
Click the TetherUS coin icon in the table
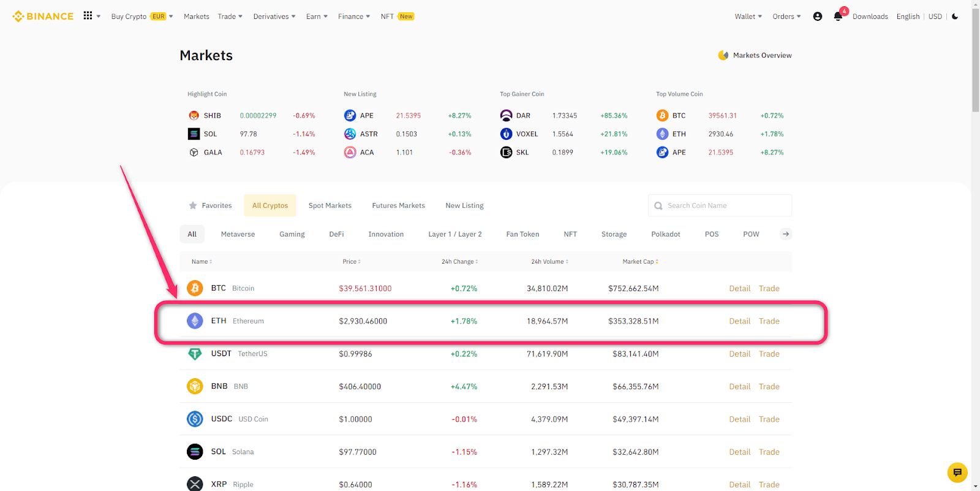[195, 354]
